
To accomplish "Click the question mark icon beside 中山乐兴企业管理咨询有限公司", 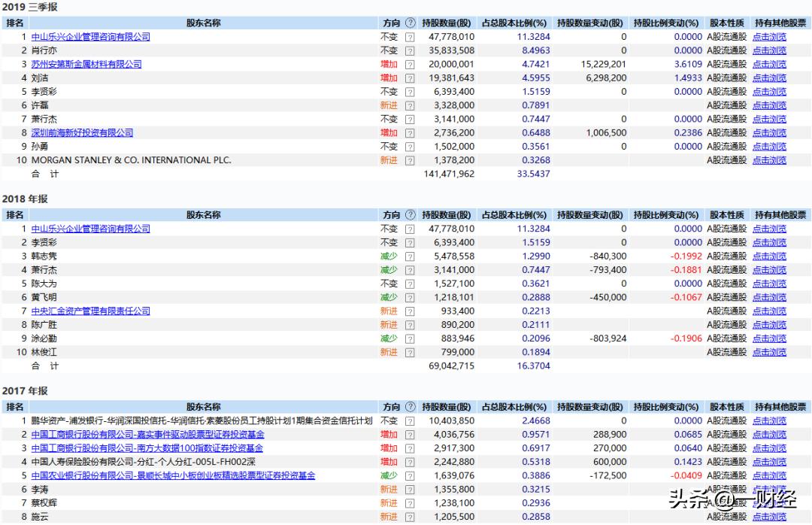I will point(409,36).
